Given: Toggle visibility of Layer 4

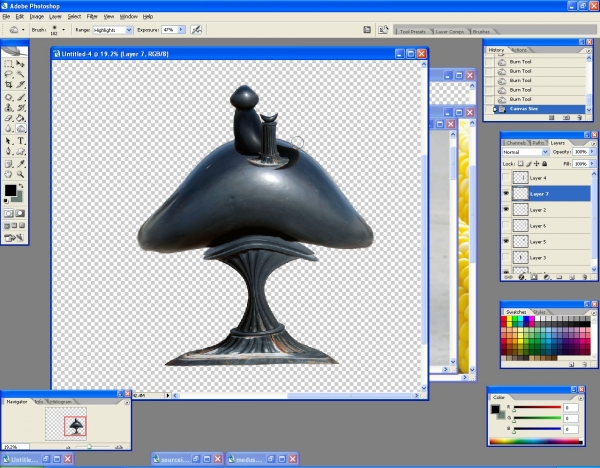Looking at the screenshot, I should [506, 178].
